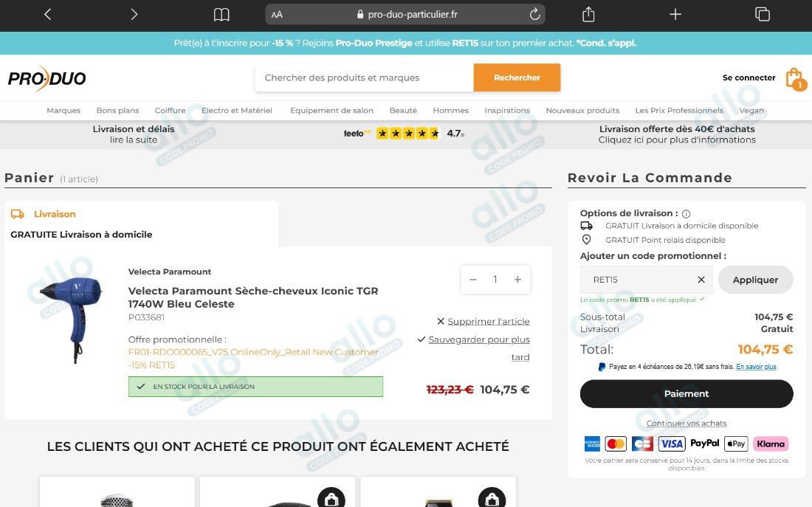
Task: Open the Marques menu
Action: pos(63,110)
